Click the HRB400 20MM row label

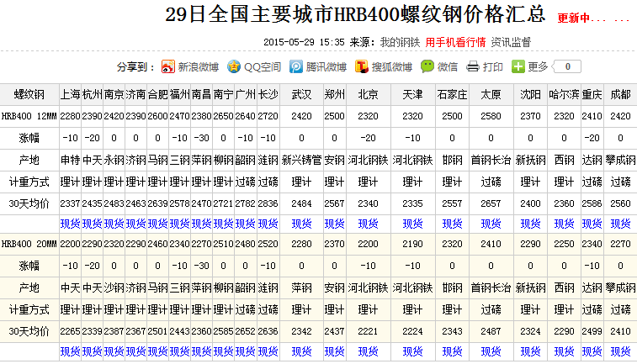[x=29, y=245]
